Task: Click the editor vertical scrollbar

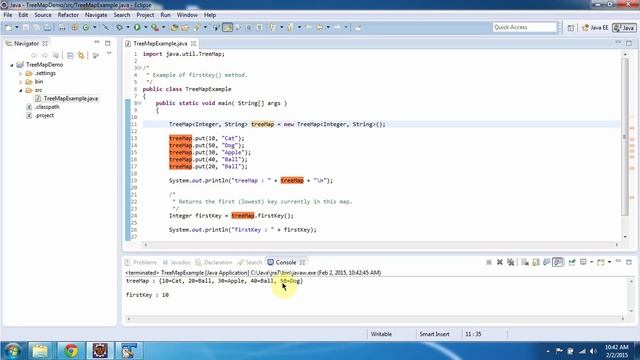Action: click(625, 137)
